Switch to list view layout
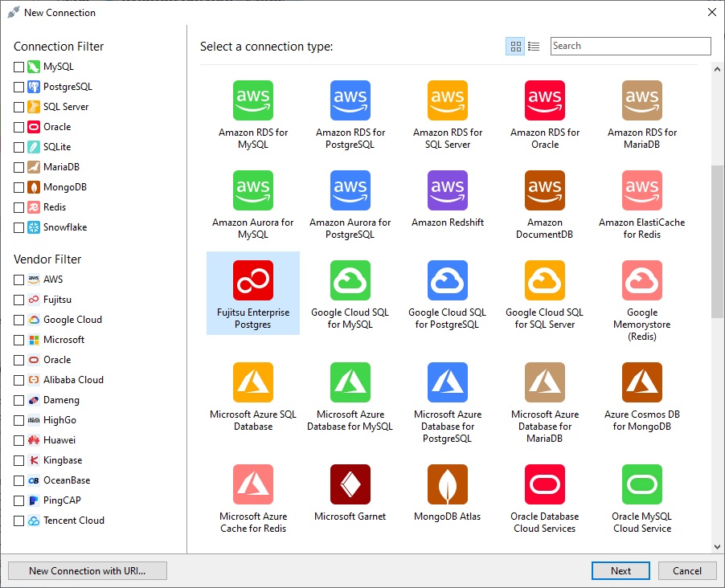 (x=534, y=47)
